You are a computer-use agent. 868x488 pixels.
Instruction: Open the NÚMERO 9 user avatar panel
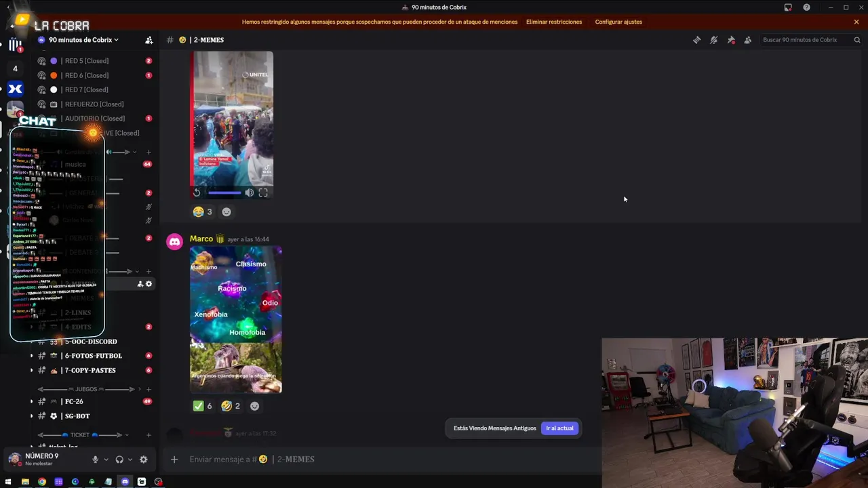(x=14, y=460)
